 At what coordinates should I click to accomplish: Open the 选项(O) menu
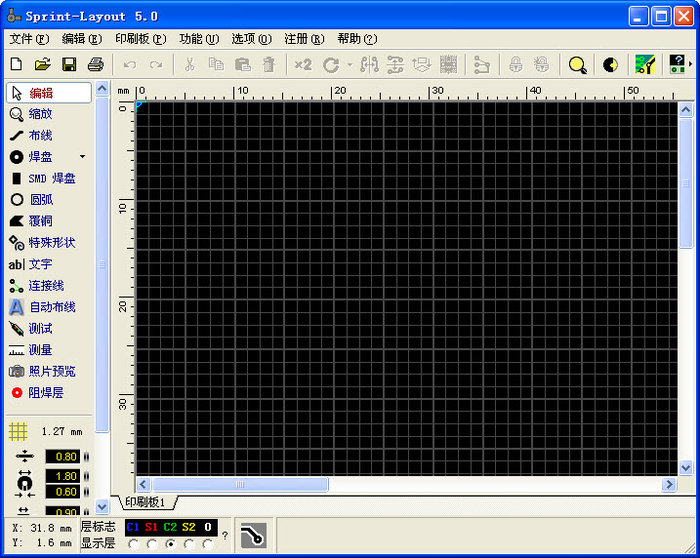tap(251, 39)
